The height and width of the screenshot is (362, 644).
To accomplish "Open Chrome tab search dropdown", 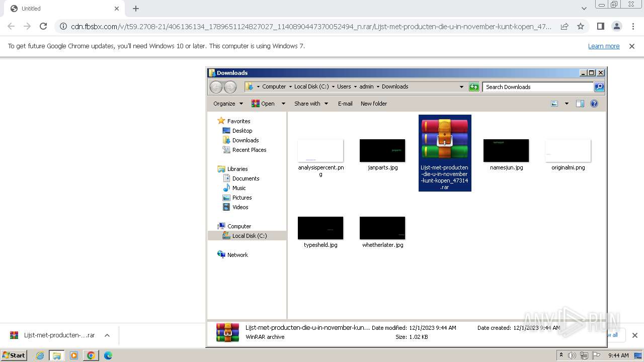I will coord(584,9).
